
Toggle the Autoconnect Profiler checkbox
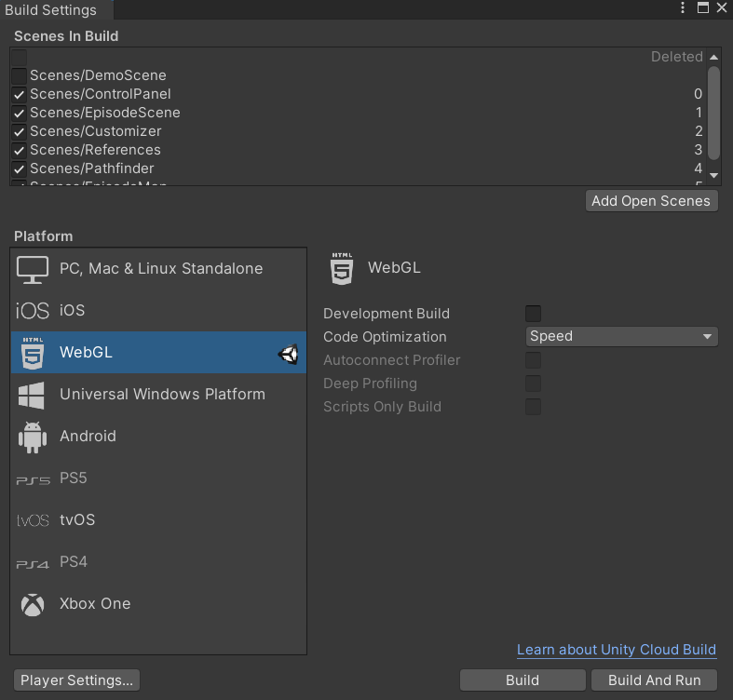click(533, 360)
